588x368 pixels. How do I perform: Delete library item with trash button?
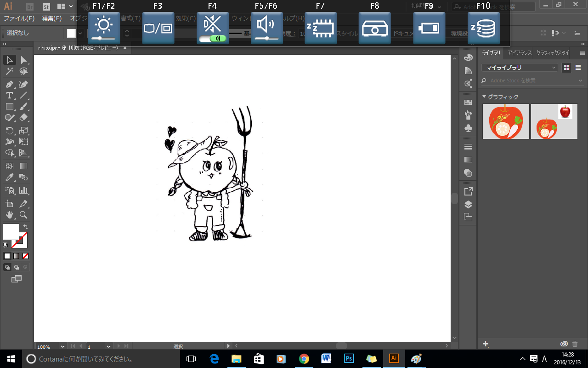575,344
